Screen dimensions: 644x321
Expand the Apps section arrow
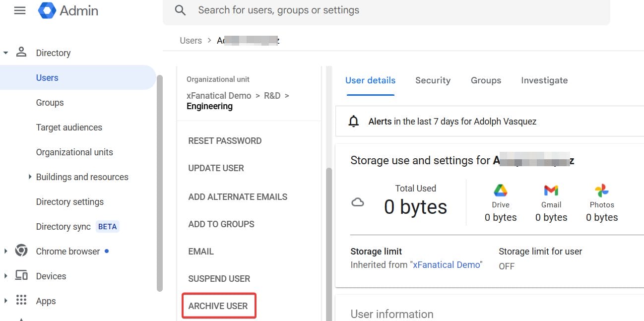pyautogui.click(x=5, y=301)
